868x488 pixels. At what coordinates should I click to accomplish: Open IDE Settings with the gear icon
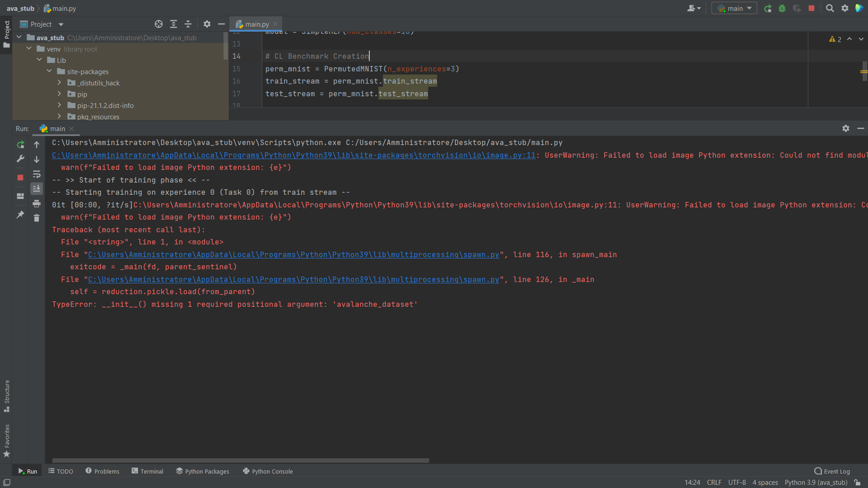point(845,8)
